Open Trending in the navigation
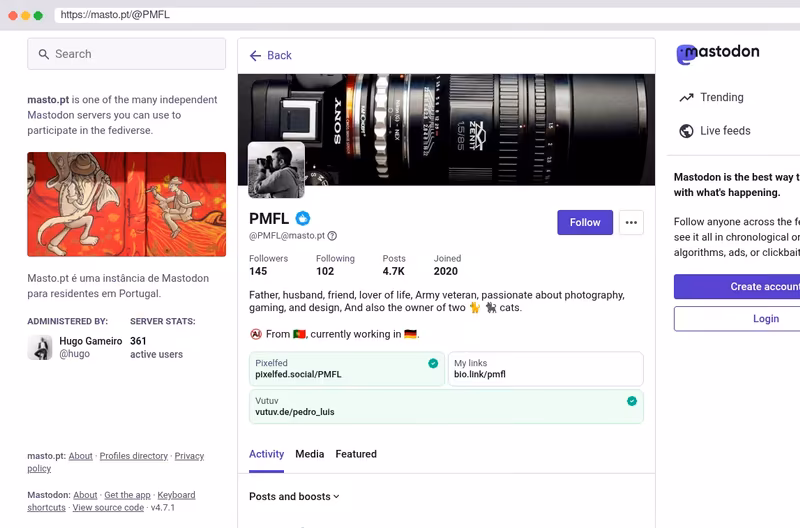The image size is (800, 528). pyautogui.click(x=712, y=97)
